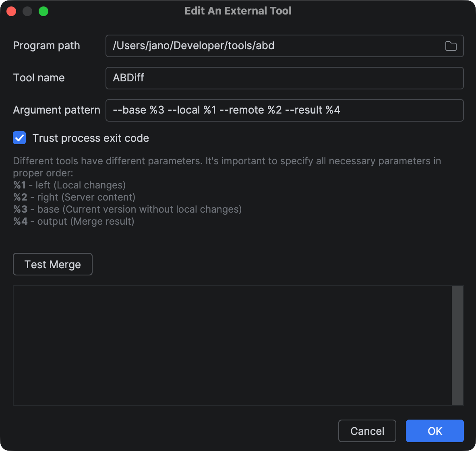This screenshot has width=476, height=451.
Task: Select the %4 output help line
Action: point(75,221)
